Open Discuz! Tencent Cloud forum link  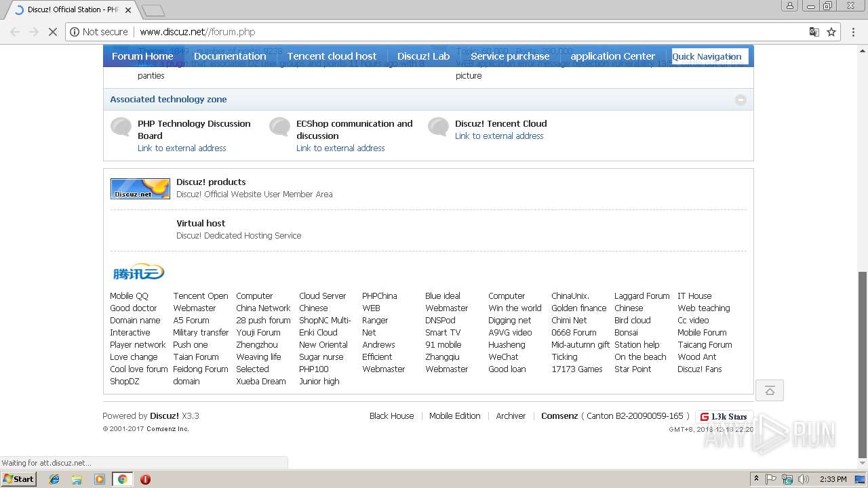coord(500,123)
